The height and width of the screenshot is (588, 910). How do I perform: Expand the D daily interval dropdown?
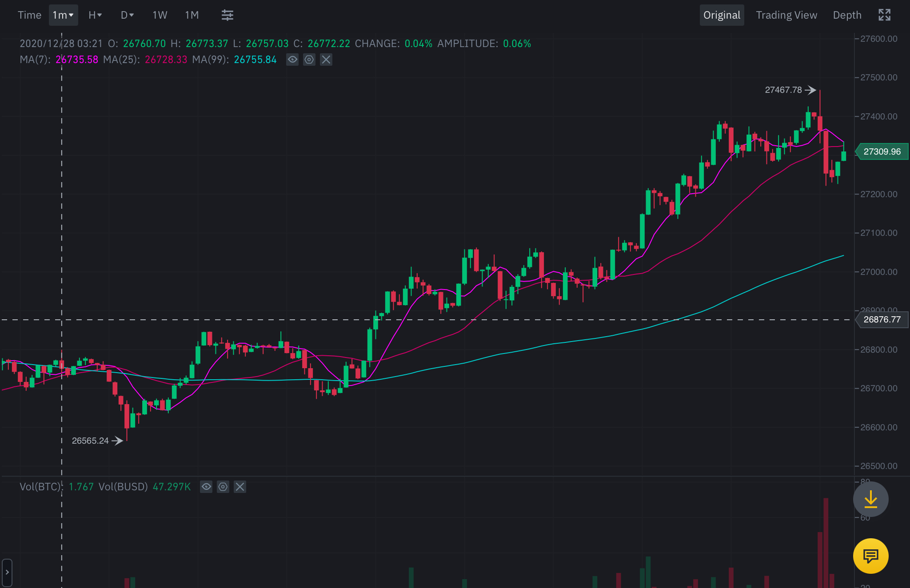point(127,15)
